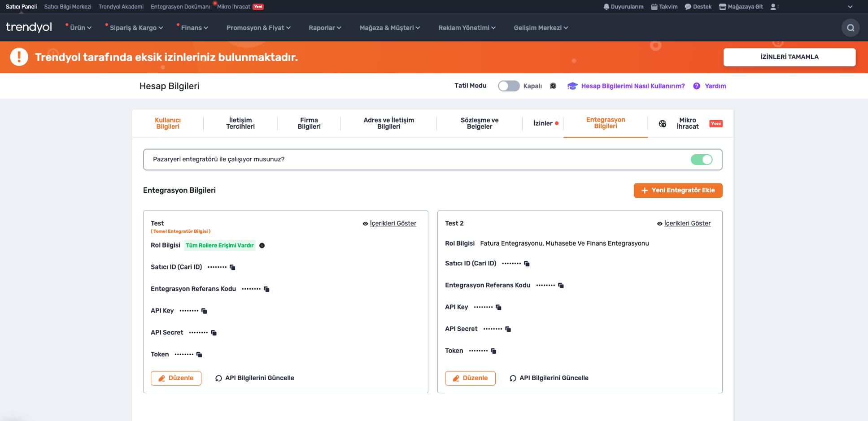Click Düzenle in Test 2 card
The width and height of the screenshot is (868, 421).
click(x=470, y=378)
